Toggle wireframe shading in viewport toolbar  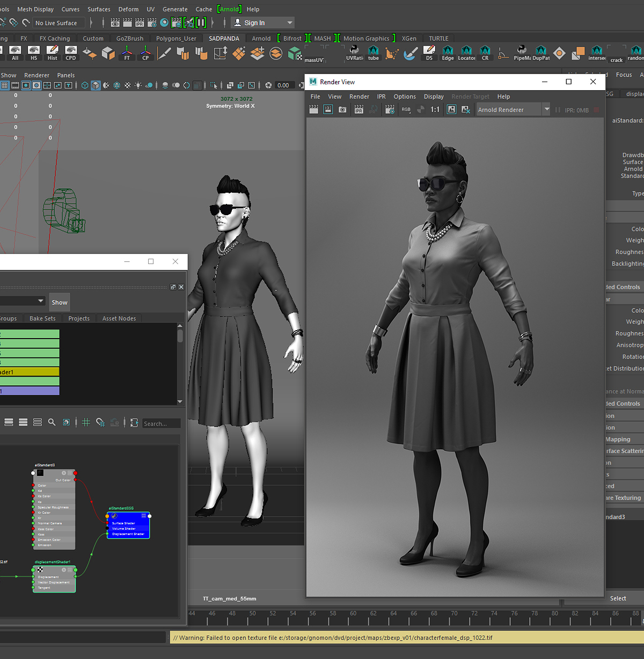[85, 85]
